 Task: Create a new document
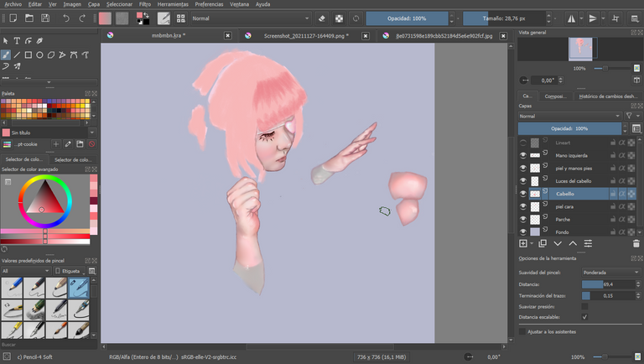tap(13, 18)
